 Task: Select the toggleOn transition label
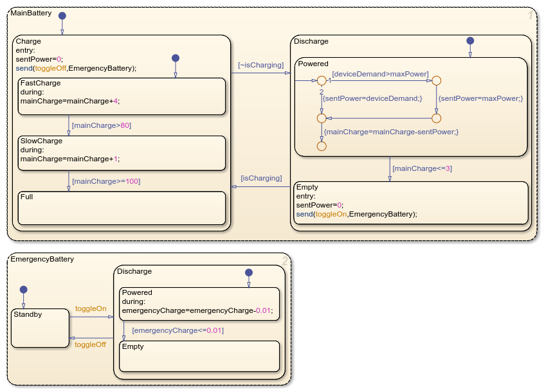click(91, 308)
